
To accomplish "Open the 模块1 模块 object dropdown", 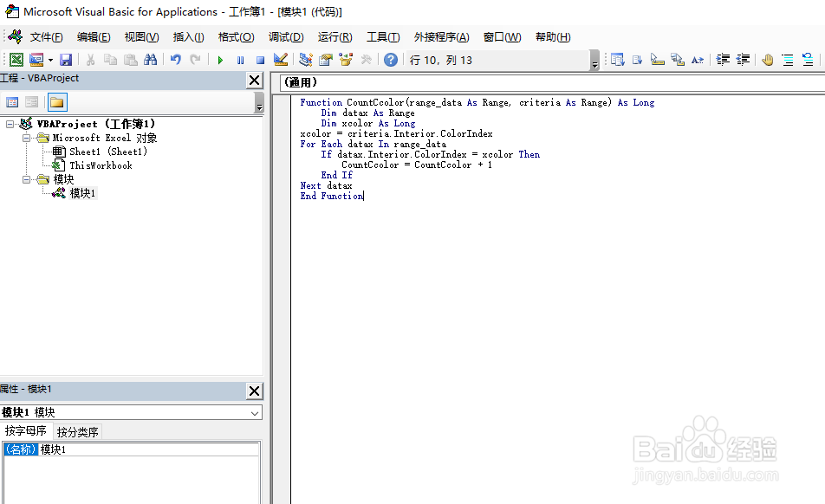I will click(x=255, y=412).
